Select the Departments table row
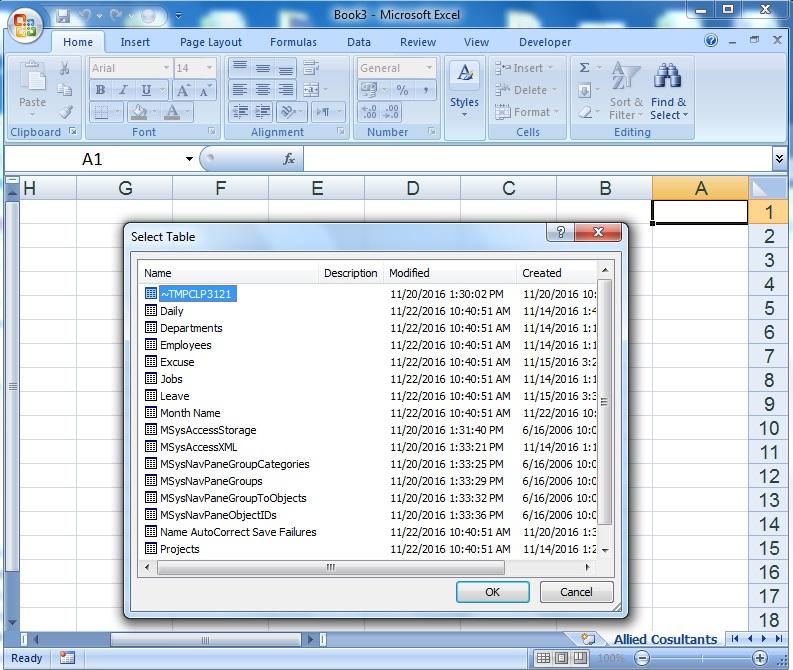 click(x=369, y=328)
